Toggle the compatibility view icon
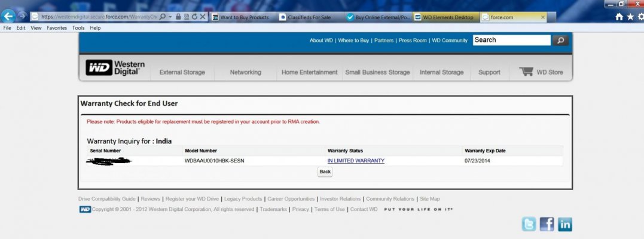Image resolution: width=644 pixels, height=239 pixels. click(x=187, y=17)
